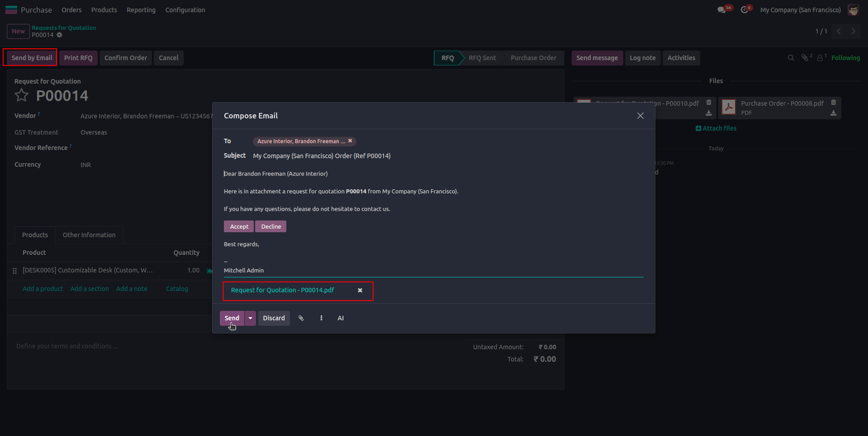This screenshot has width=868, height=436.
Task: Remove the Azure Interior recipient tag
Action: point(350,141)
